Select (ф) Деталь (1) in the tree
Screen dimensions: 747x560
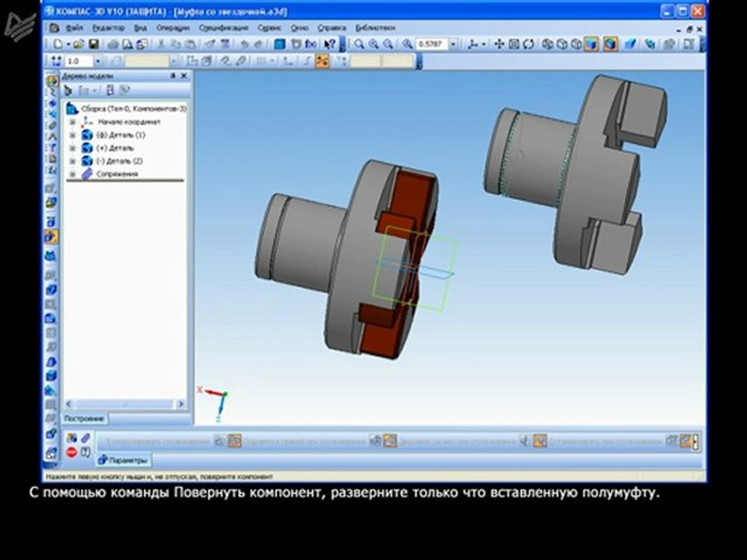[121, 135]
